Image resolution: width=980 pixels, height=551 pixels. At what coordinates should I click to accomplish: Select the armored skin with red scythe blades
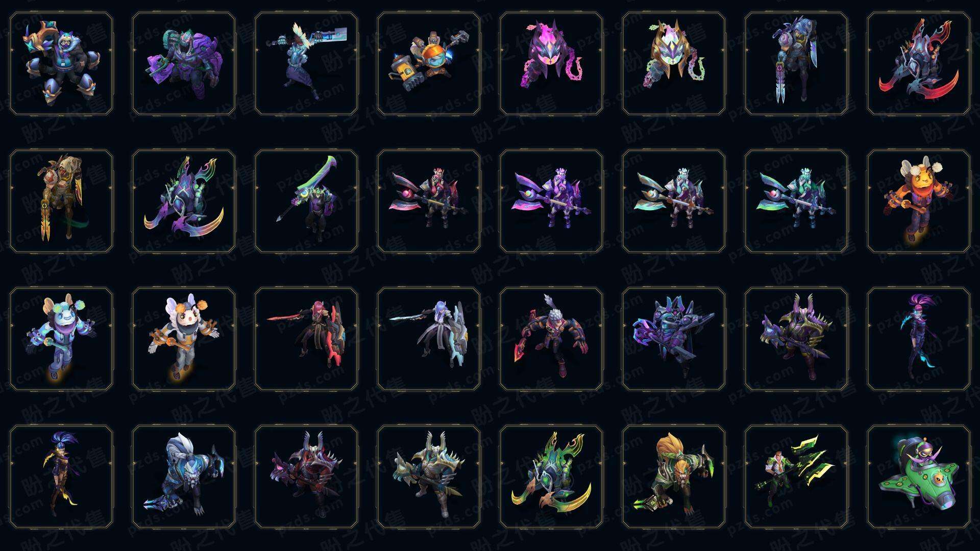919,63
